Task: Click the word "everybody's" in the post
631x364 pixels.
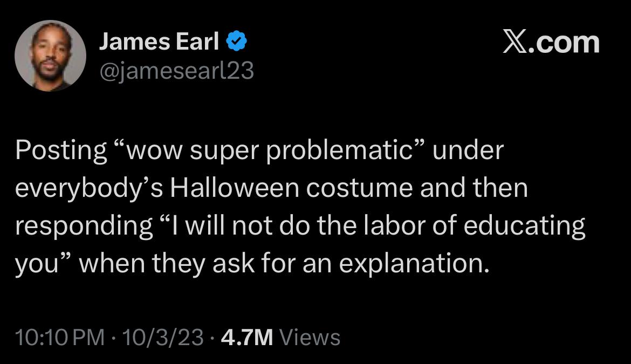Action: coord(88,189)
